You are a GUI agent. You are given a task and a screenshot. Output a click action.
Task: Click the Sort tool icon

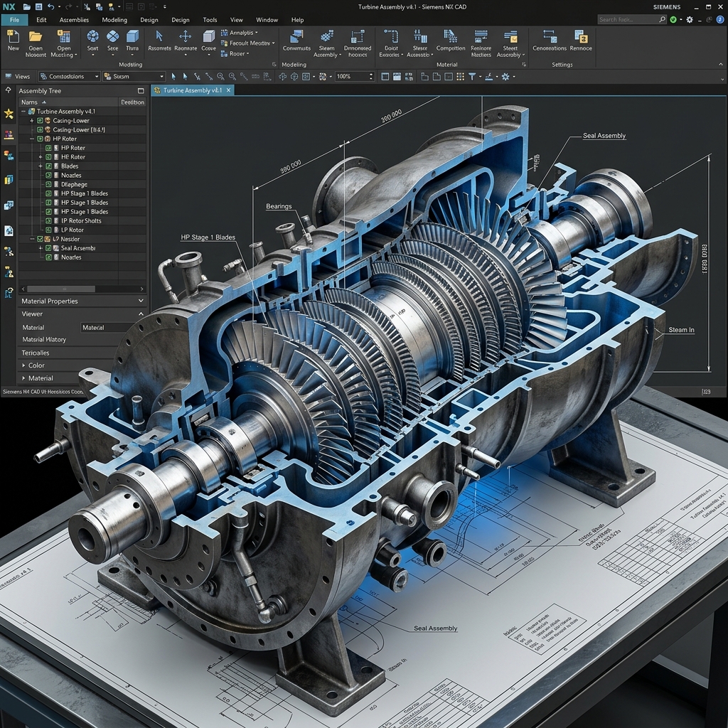click(x=93, y=36)
